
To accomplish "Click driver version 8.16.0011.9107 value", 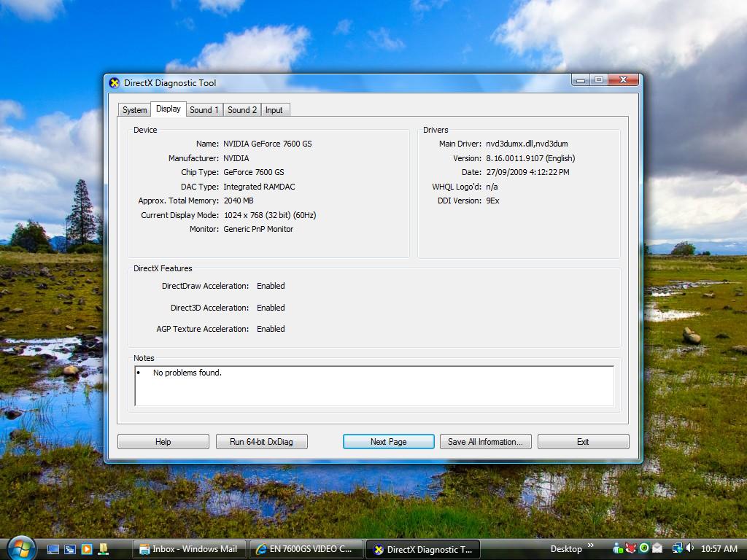I will coord(531,158).
